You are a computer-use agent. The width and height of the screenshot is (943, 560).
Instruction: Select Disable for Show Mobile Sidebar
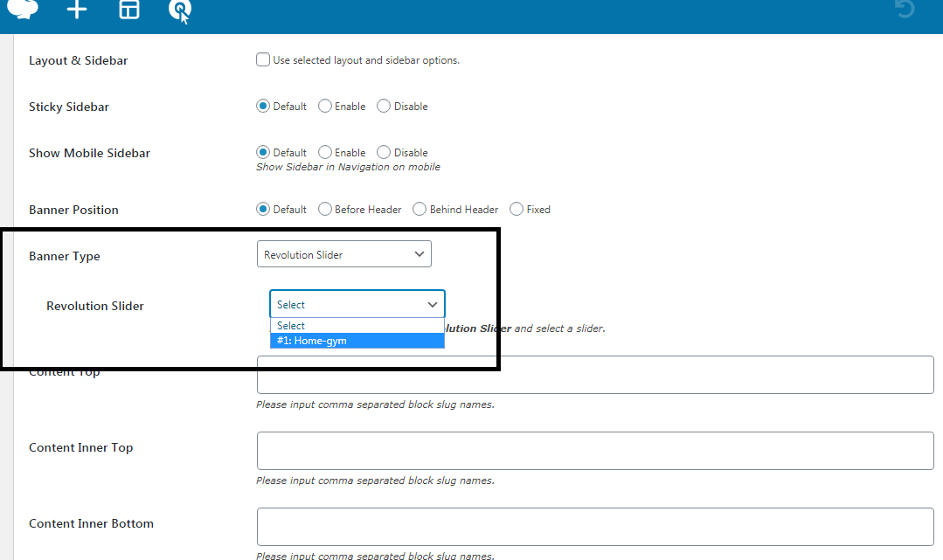(x=384, y=152)
